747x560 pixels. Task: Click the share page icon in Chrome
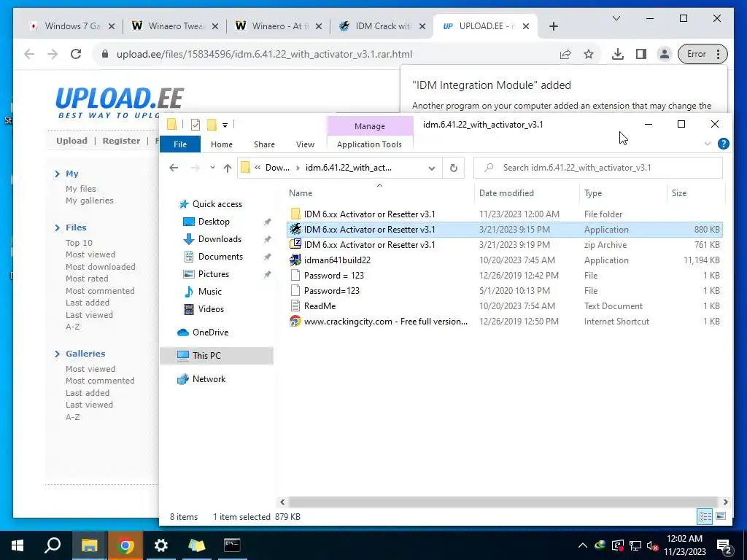pyautogui.click(x=565, y=54)
